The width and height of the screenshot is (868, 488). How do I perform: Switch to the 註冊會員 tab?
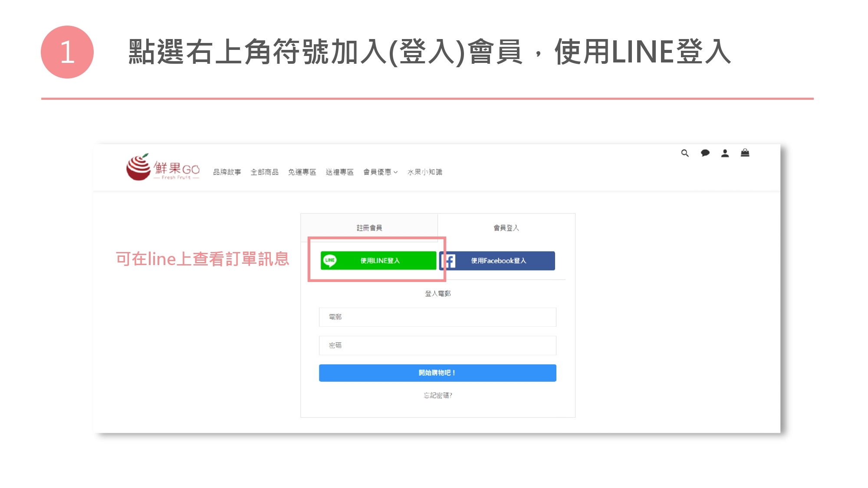[369, 228]
